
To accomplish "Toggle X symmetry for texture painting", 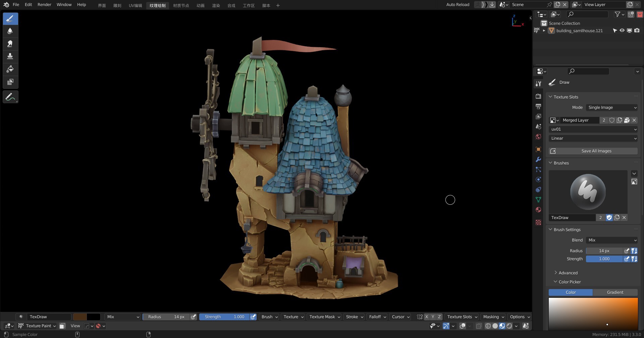I will [x=427, y=317].
